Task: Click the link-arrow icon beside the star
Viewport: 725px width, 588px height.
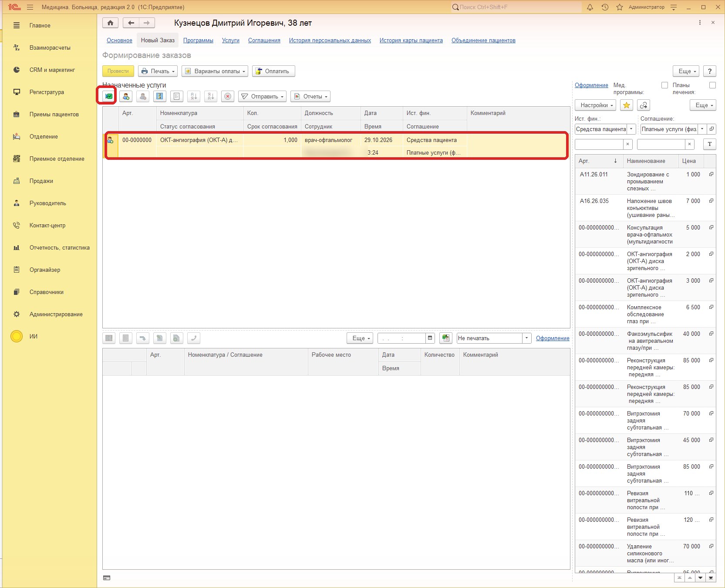Action: click(644, 105)
